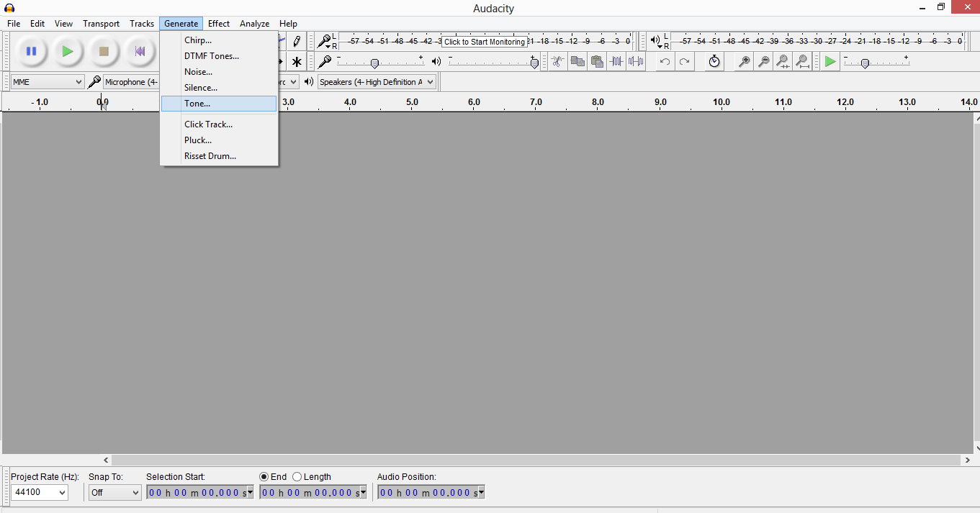Select the Multi-tool
Screen dimensions: 980x513
point(296,61)
